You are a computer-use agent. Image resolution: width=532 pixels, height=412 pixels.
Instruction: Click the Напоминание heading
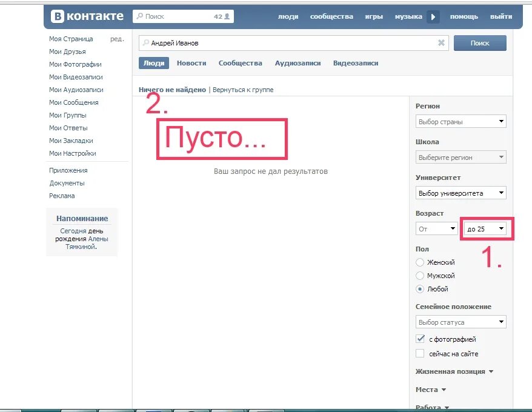pyautogui.click(x=82, y=219)
